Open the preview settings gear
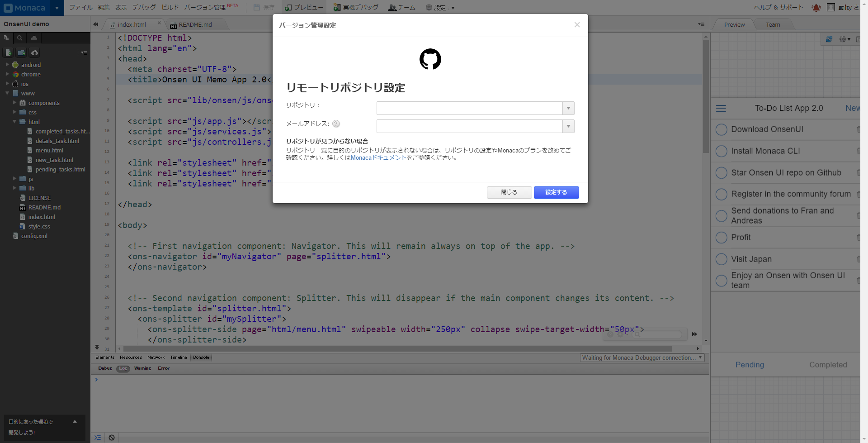Image resolution: width=868 pixels, height=443 pixels. [844, 39]
